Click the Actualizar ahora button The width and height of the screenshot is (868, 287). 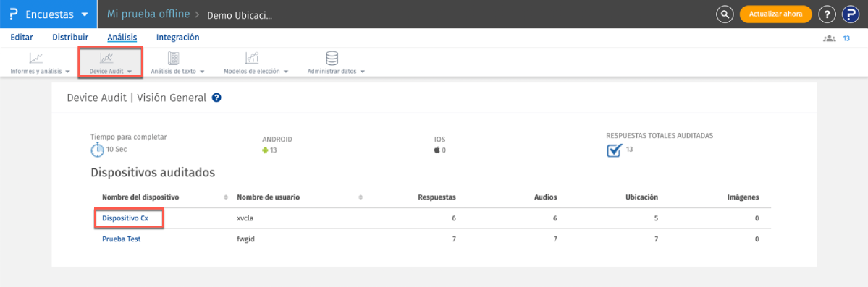(775, 14)
